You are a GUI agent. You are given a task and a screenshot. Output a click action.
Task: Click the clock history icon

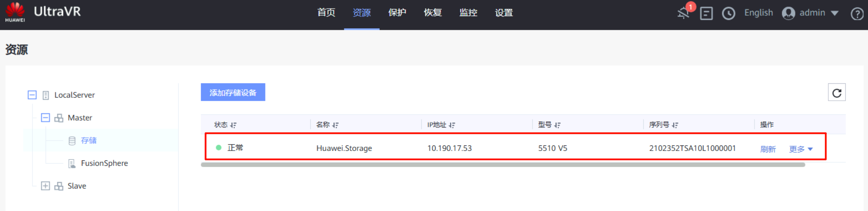tap(728, 14)
